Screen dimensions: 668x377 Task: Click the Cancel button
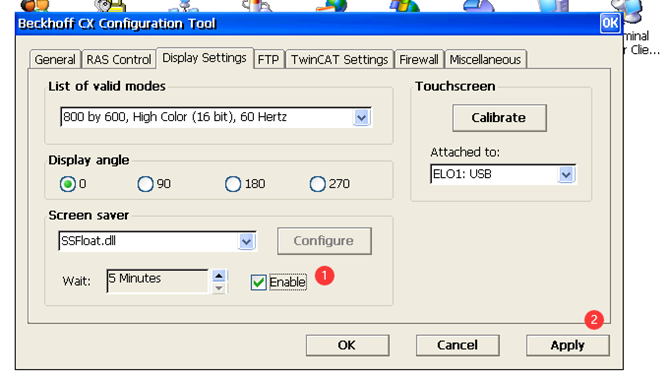point(458,345)
